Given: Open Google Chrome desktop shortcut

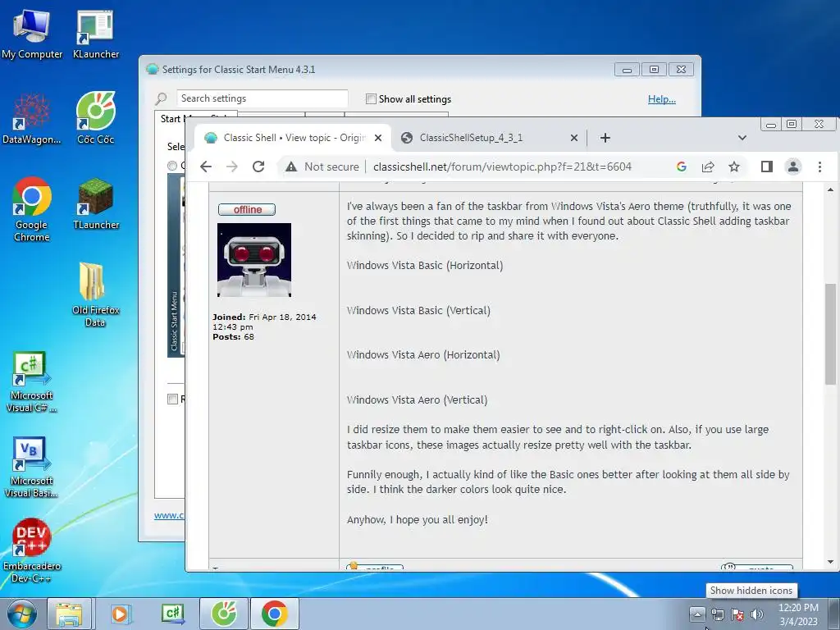Looking at the screenshot, I should (32, 210).
